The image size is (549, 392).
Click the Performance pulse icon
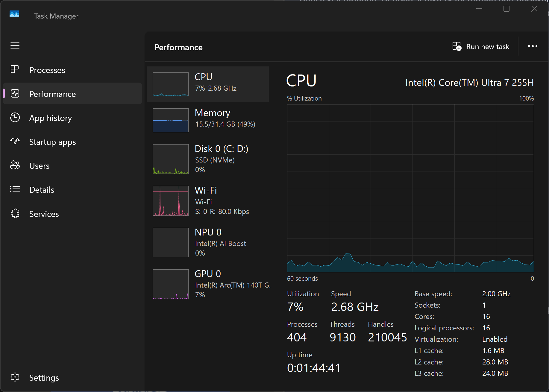click(15, 94)
